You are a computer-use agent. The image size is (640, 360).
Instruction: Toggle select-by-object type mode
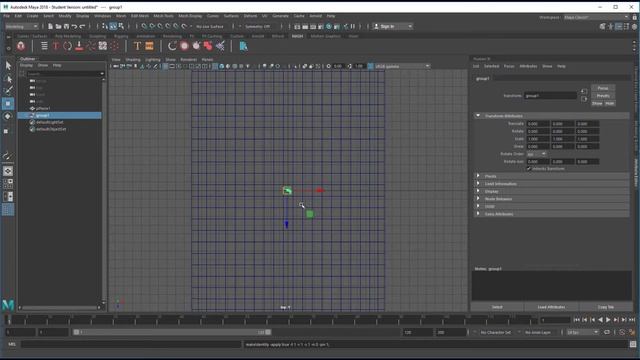[x=113, y=26]
